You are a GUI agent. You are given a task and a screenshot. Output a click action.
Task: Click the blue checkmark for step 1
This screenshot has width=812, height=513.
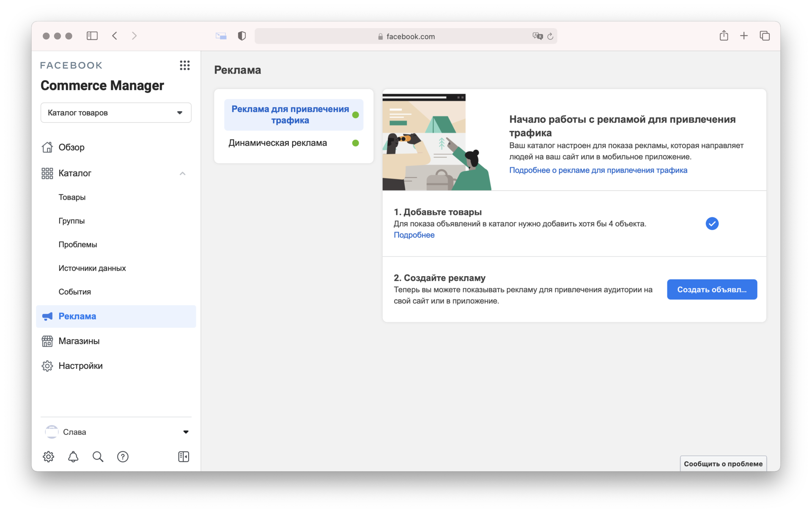coord(712,223)
